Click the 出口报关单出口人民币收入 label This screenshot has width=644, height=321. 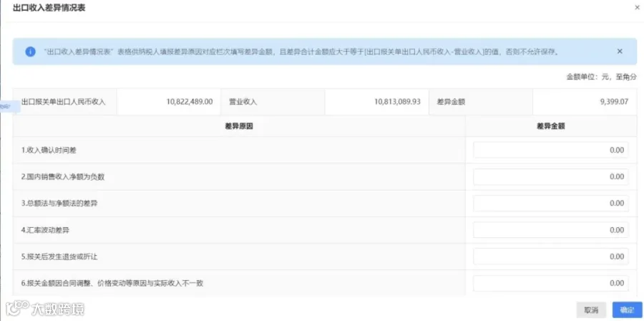63,102
